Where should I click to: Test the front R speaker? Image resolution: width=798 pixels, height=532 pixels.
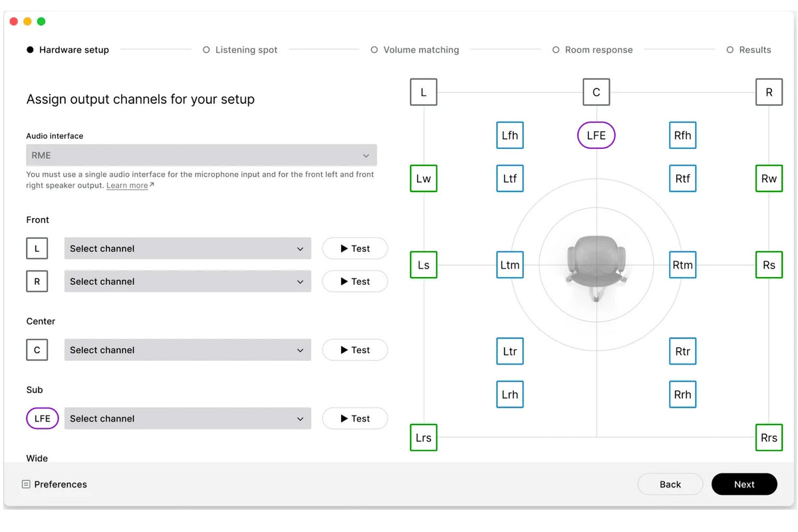[355, 282]
